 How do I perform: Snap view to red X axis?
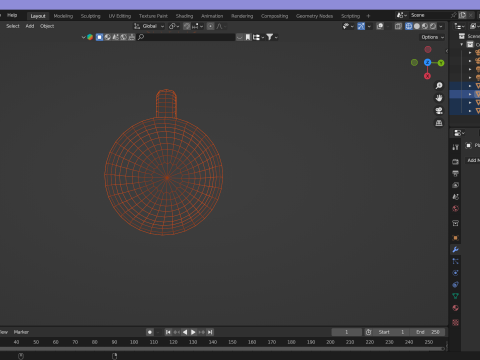click(x=427, y=76)
